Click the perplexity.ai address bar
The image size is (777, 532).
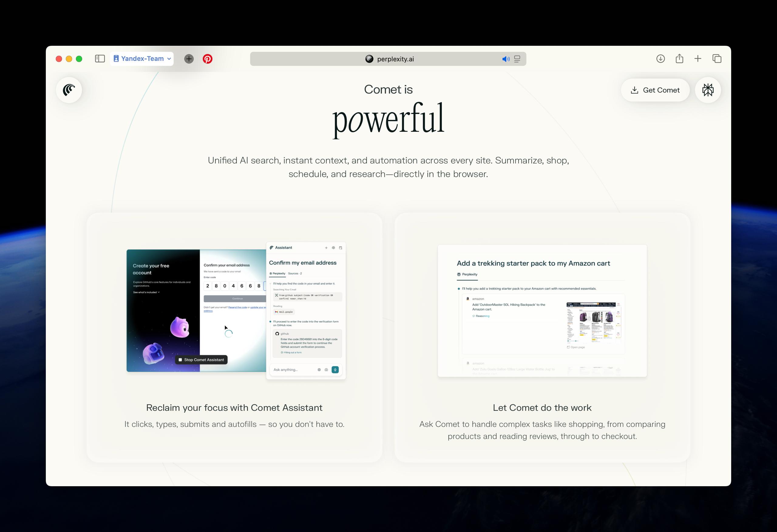coord(388,59)
